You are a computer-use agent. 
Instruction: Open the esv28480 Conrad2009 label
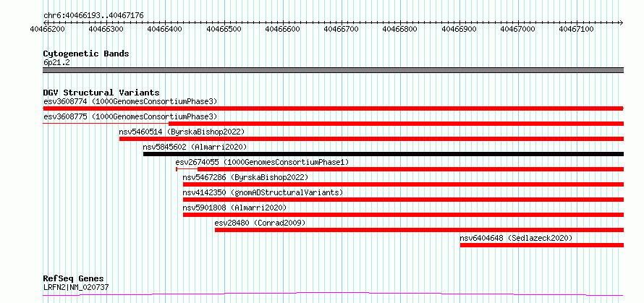pyautogui.click(x=260, y=223)
